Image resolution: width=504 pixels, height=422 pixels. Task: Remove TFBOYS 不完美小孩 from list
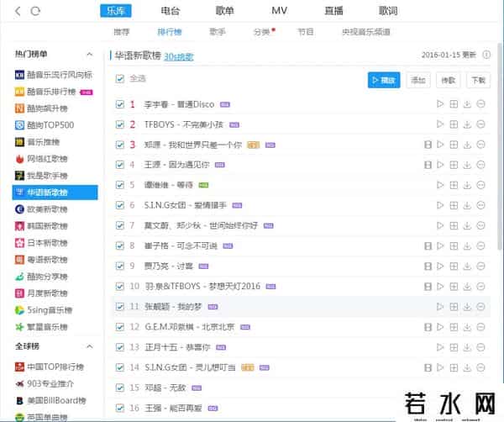(480, 124)
